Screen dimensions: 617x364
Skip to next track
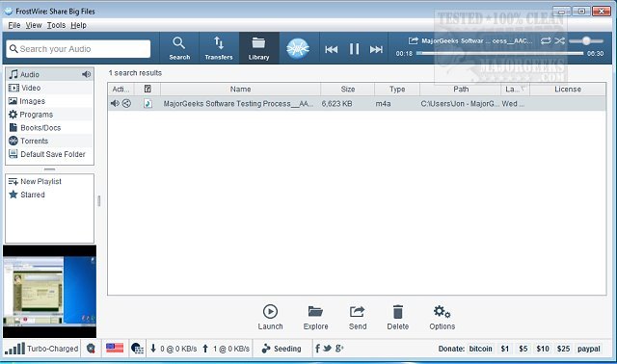click(x=376, y=49)
